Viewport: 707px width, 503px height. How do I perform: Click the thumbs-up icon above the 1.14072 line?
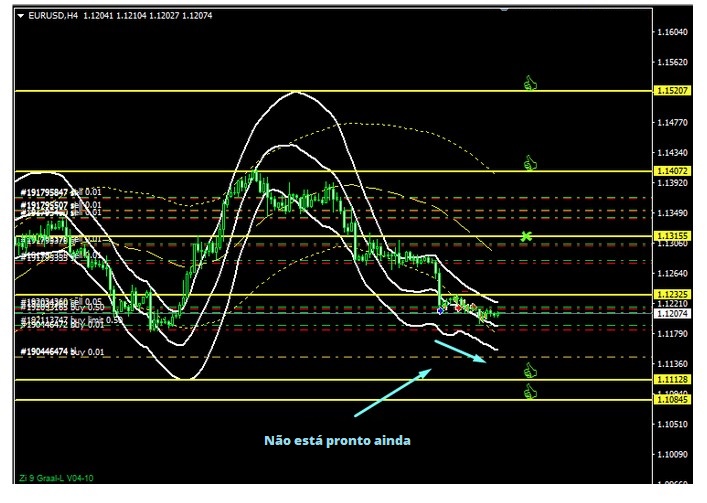click(x=531, y=162)
